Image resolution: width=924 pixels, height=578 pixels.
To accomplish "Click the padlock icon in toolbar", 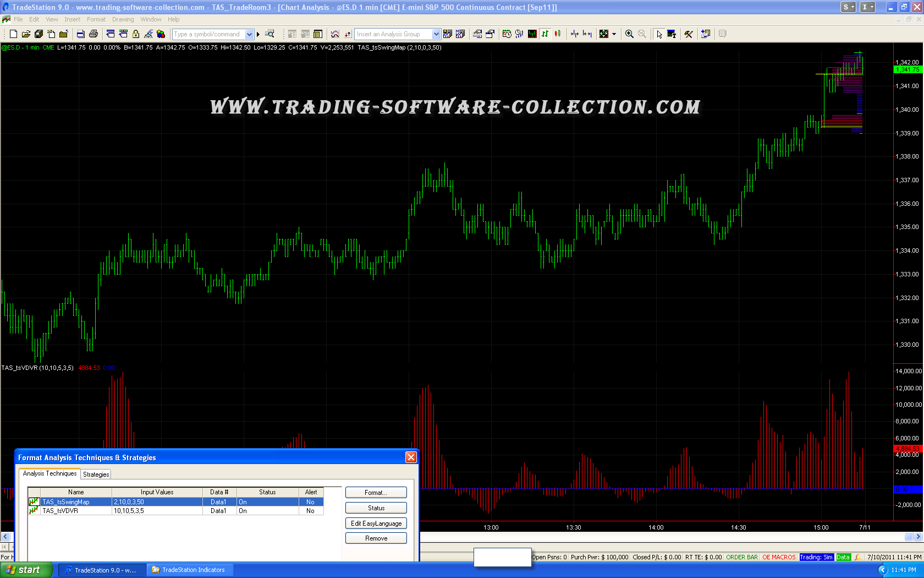I will click(136, 34).
